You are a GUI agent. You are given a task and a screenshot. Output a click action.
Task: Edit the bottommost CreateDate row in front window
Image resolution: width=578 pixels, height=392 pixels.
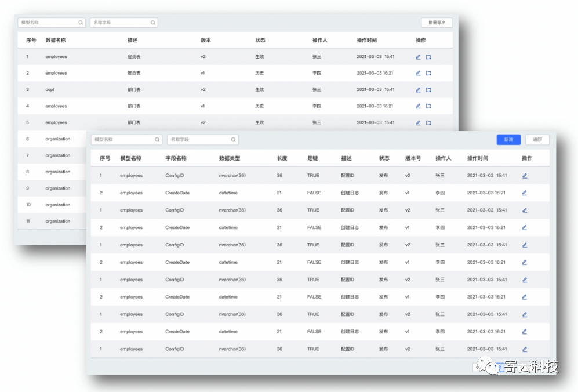[525, 332]
